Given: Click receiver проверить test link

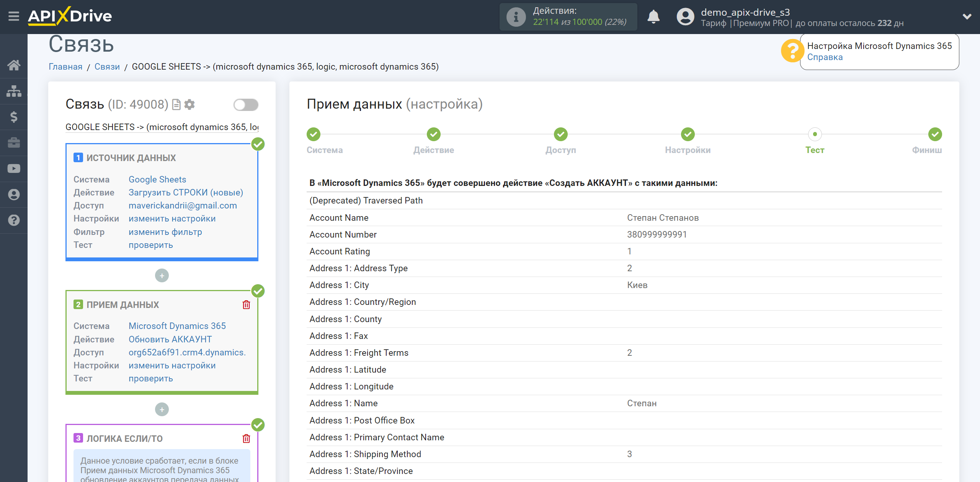Looking at the screenshot, I should click(150, 378).
